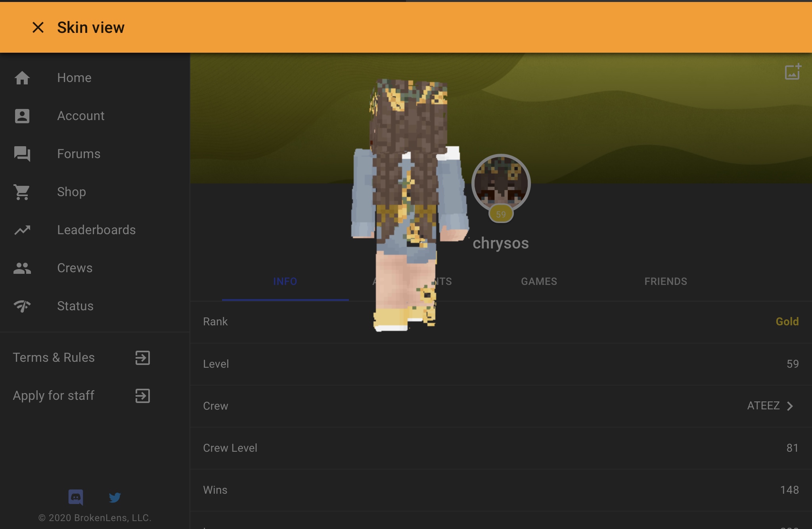Click the Status signal icon
Viewport: 812px width, 529px height.
tap(22, 306)
